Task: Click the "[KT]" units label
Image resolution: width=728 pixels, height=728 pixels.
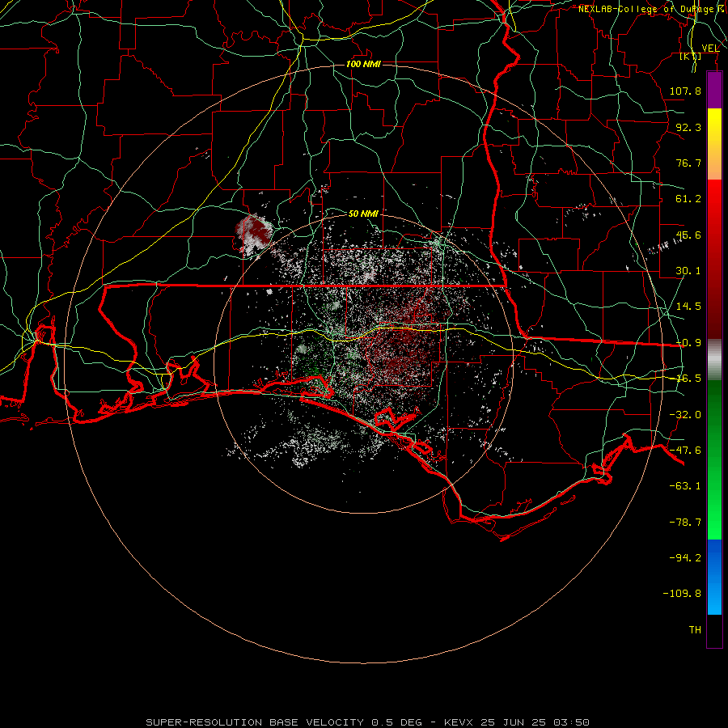Action: (691, 56)
